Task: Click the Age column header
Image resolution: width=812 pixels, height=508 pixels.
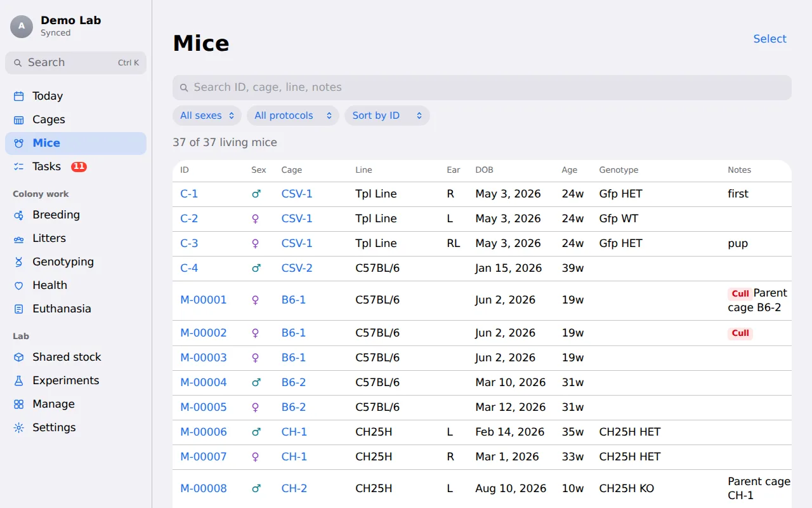Action: tap(570, 170)
